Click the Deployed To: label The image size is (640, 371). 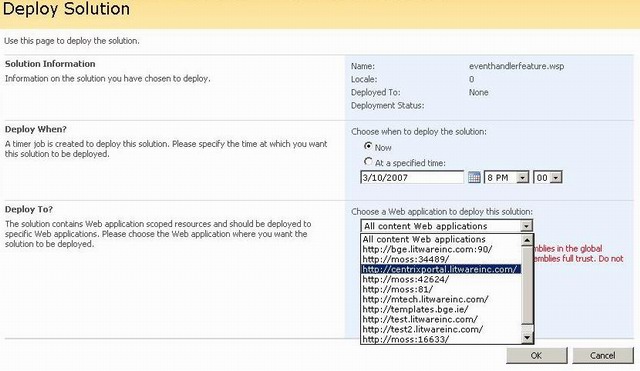376,92
